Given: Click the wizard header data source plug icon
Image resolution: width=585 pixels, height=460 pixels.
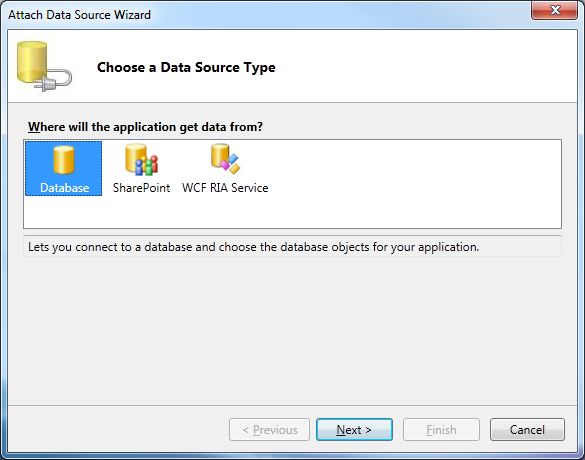Looking at the screenshot, I should pos(44,67).
